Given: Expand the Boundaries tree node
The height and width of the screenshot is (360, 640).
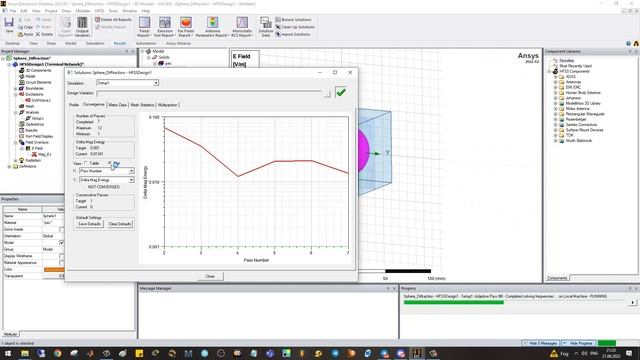Looking at the screenshot, I should click(16, 88).
